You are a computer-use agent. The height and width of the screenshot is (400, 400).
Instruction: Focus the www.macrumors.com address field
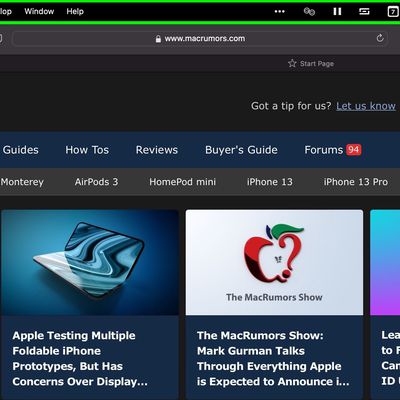(200, 39)
